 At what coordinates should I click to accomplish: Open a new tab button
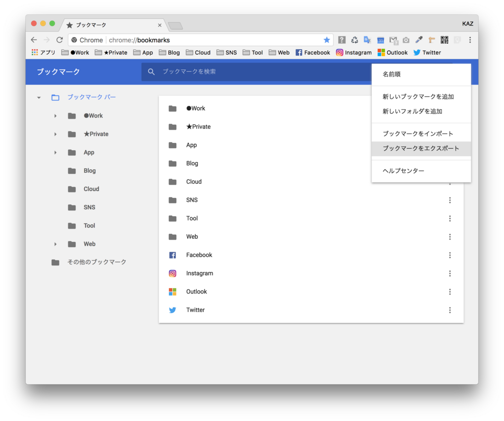point(176,26)
